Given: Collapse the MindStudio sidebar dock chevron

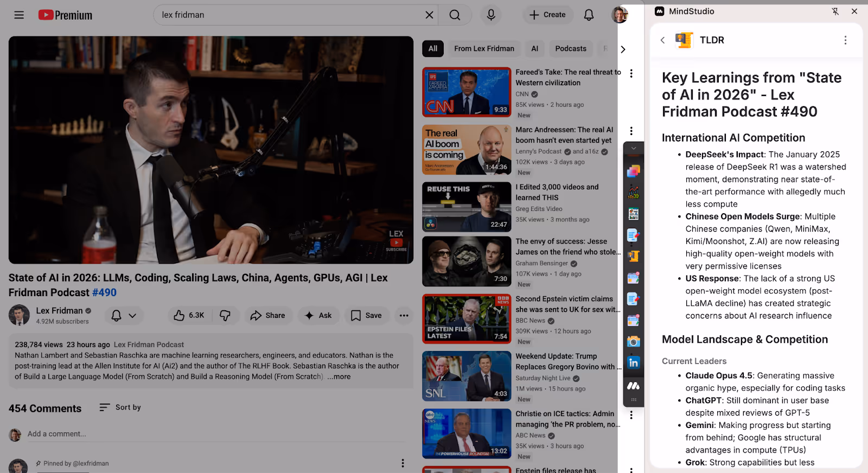Looking at the screenshot, I should (x=633, y=148).
